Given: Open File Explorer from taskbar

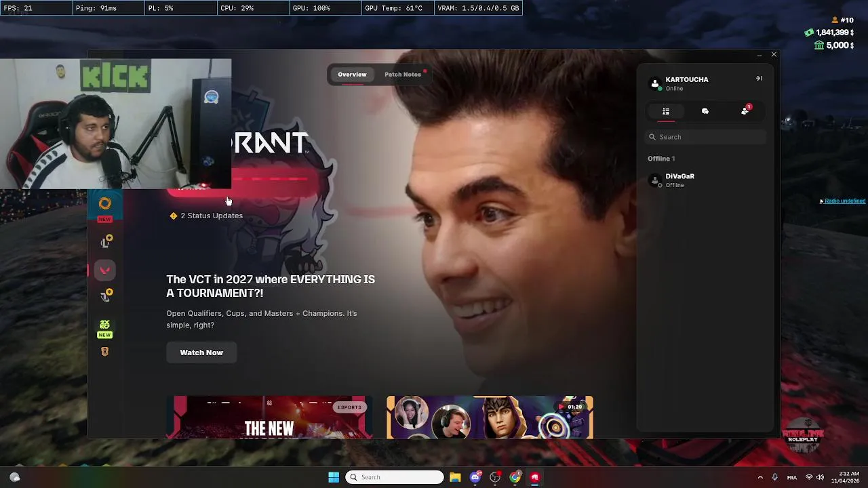Looking at the screenshot, I should coord(455,477).
